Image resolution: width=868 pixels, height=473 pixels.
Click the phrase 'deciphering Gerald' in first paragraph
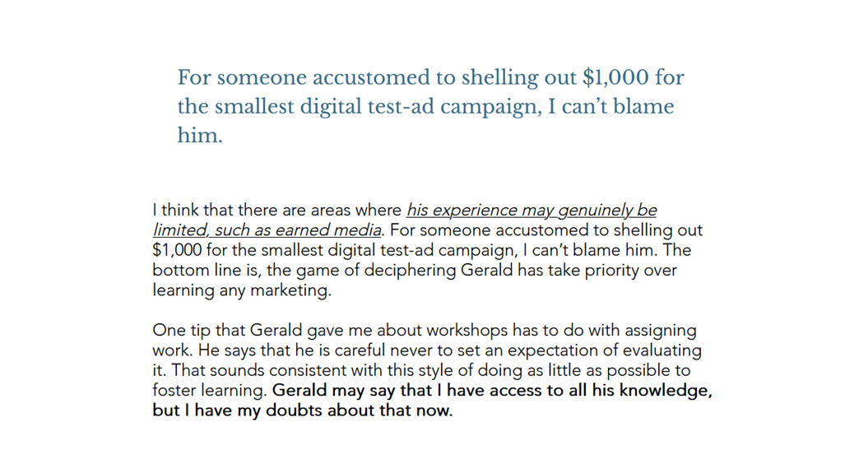439,271
